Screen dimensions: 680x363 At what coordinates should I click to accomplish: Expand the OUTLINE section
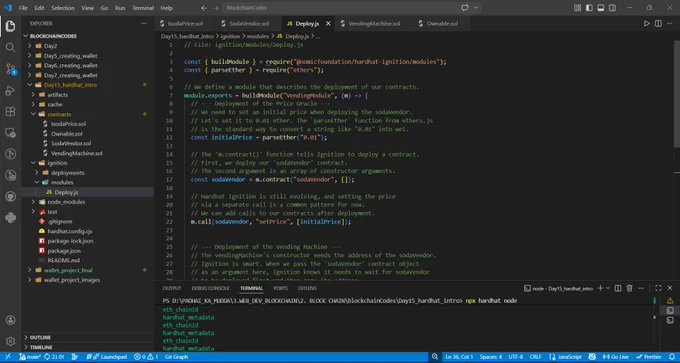(x=40, y=337)
